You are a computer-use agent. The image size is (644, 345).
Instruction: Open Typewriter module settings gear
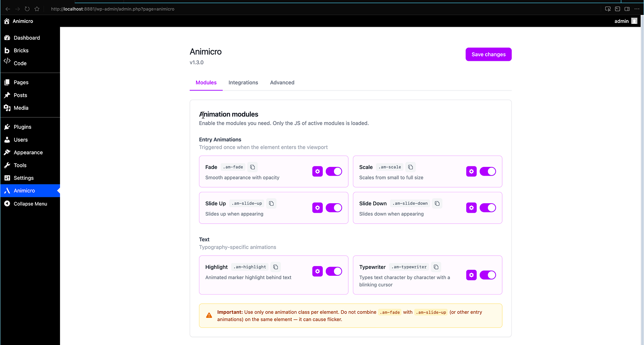click(x=471, y=275)
